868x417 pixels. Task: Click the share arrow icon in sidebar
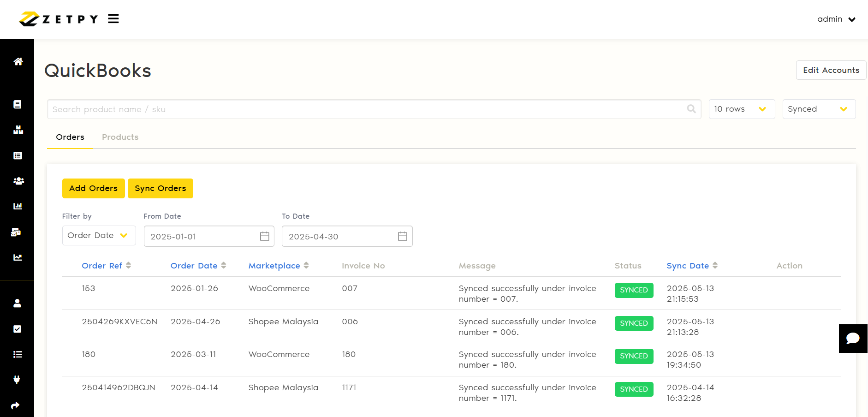(x=15, y=405)
